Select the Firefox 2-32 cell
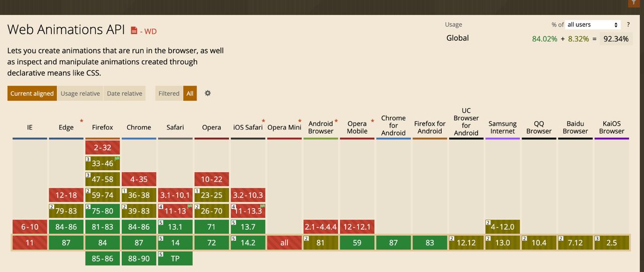This screenshot has width=644, height=272. pyautogui.click(x=103, y=147)
